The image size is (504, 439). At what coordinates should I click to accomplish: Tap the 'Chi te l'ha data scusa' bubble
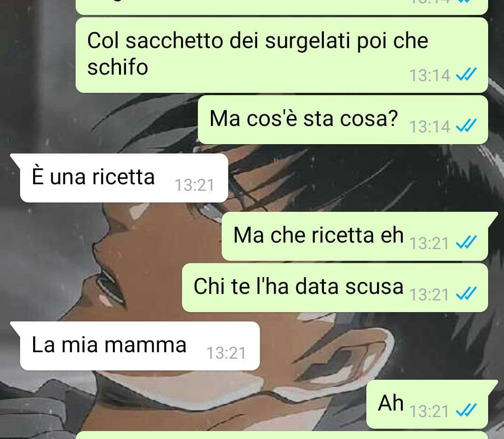click(x=335, y=288)
